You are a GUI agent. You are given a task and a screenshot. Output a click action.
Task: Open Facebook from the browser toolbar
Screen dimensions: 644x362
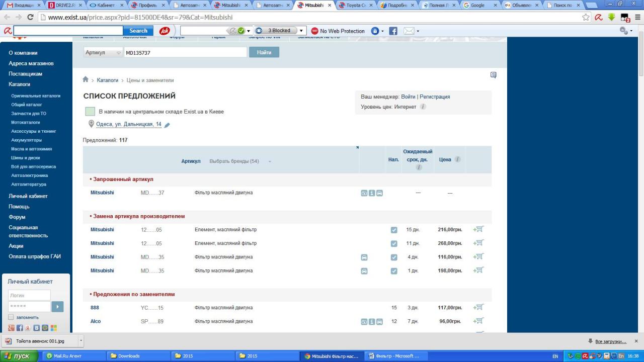(393, 31)
